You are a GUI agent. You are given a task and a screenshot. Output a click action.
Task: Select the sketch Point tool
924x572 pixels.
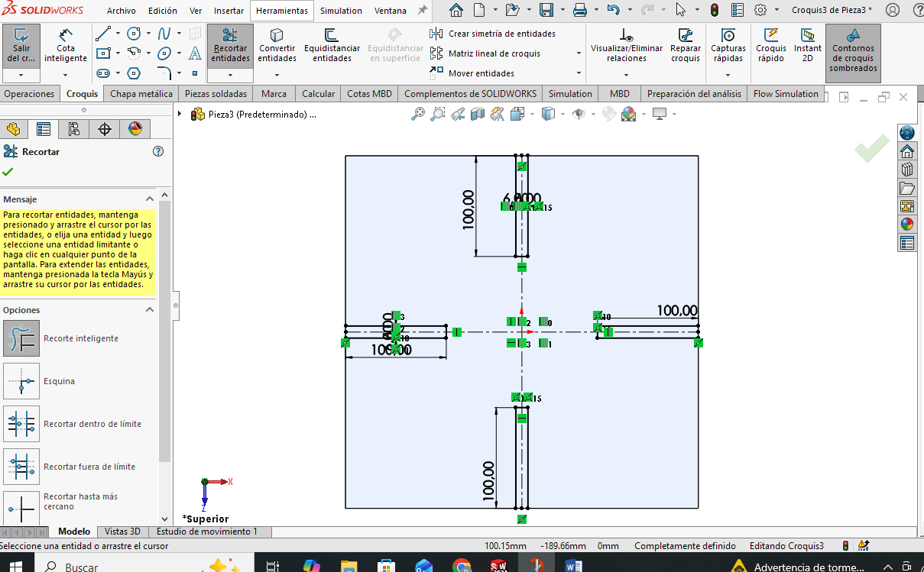pos(195,74)
